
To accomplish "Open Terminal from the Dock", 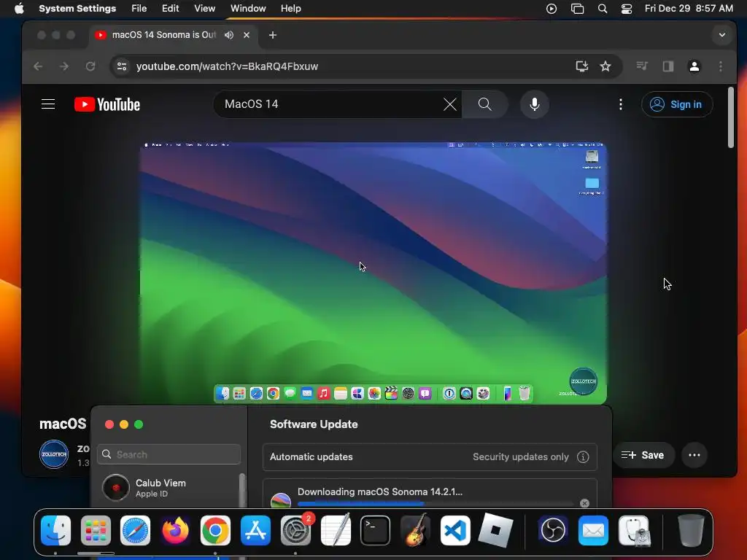I will click(x=376, y=531).
